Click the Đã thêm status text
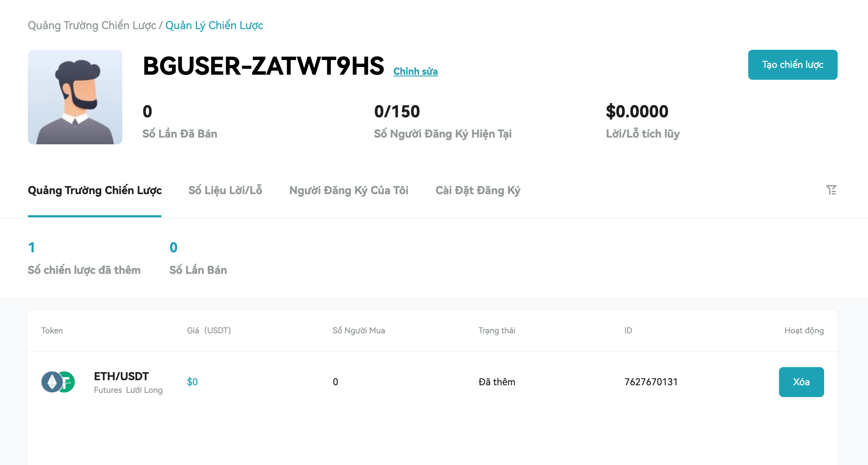 (497, 382)
